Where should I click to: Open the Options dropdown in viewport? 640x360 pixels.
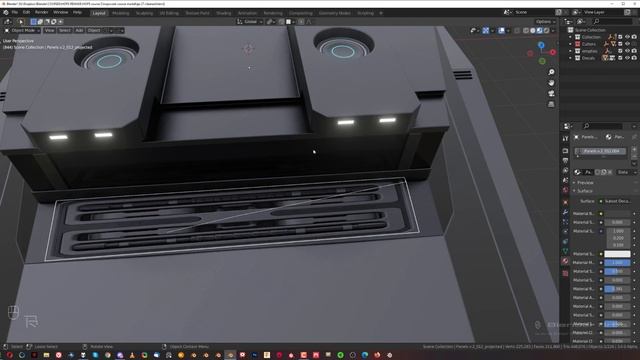546,22
